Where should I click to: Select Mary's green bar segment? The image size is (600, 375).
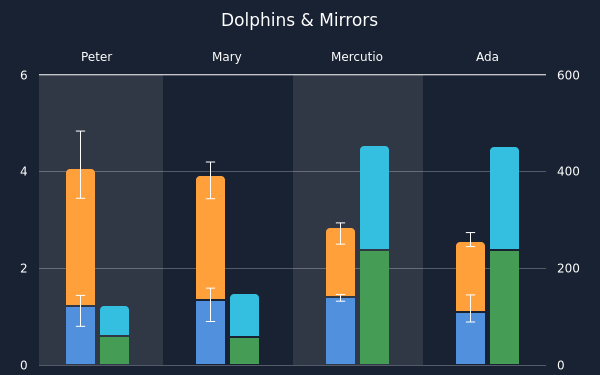(x=245, y=351)
